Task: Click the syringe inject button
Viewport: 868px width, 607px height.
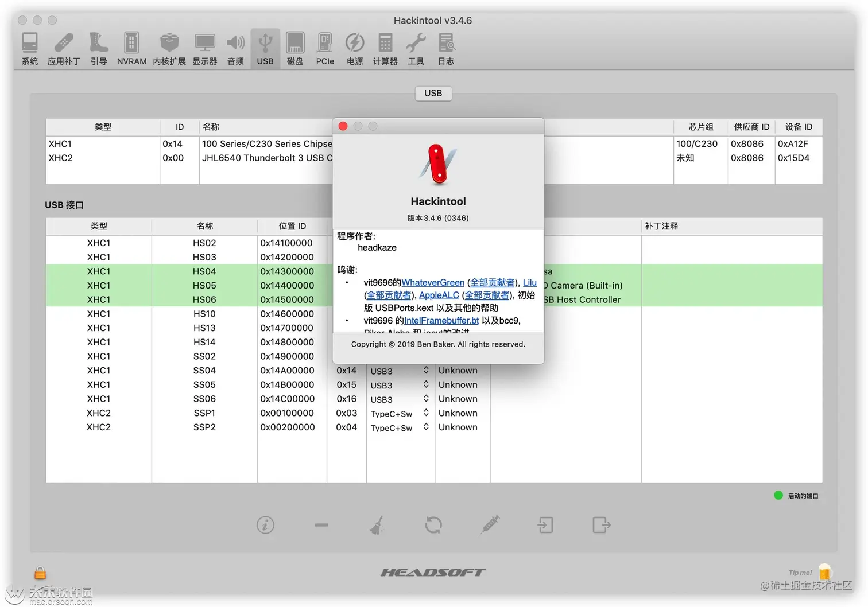Action: 490,525
